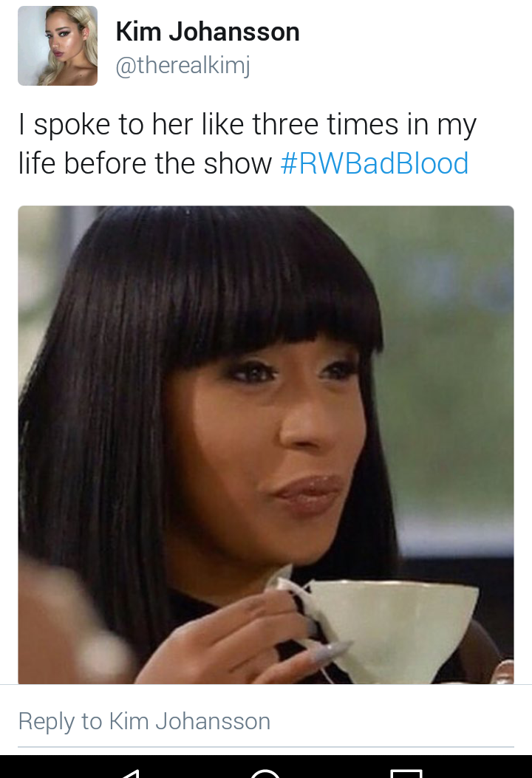
Task: Click the underline of the reply box
Action: [266, 746]
